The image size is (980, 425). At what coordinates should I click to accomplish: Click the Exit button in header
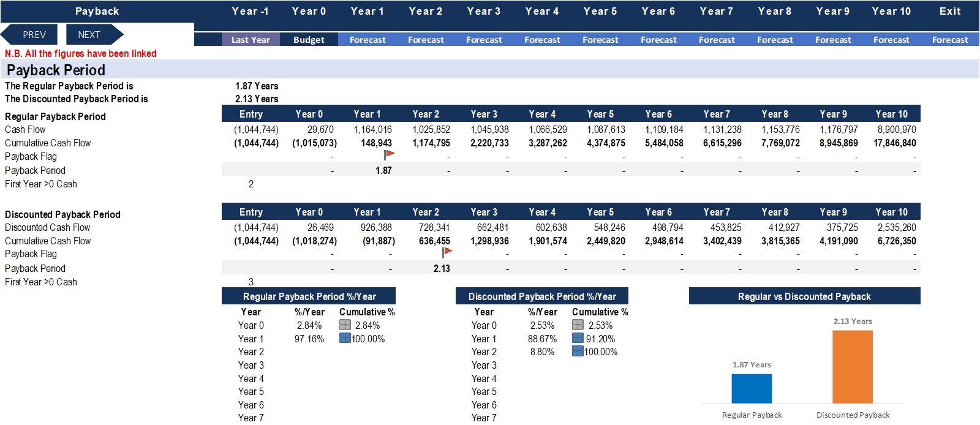(x=950, y=11)
